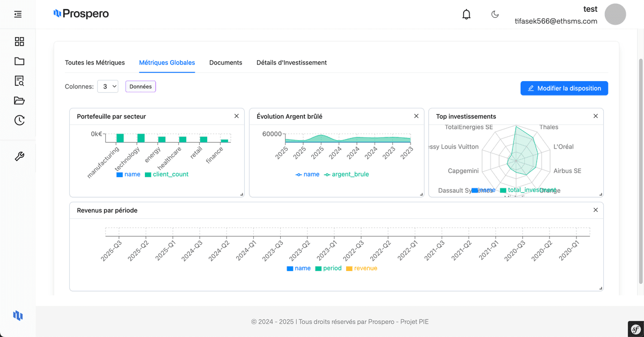Click Modifier la disposition button
The height and width of the screenshot is (337, 644).
(x=564, y=89)
